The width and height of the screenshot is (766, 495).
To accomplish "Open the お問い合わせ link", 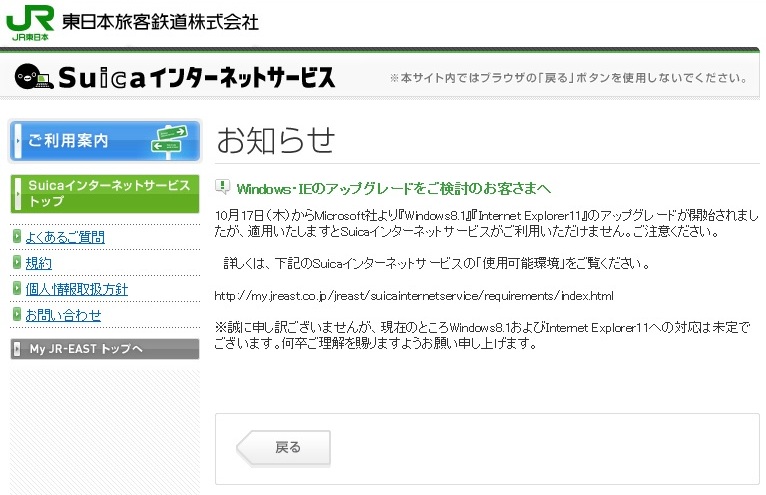I will [x=64, y=315].
